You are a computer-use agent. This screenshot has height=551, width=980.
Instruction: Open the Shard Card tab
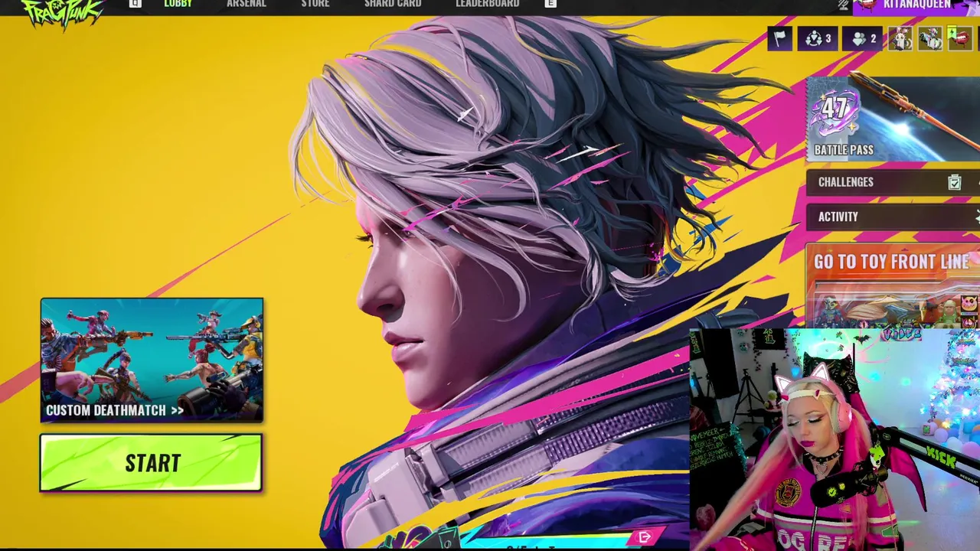click(x=393, y=4)
